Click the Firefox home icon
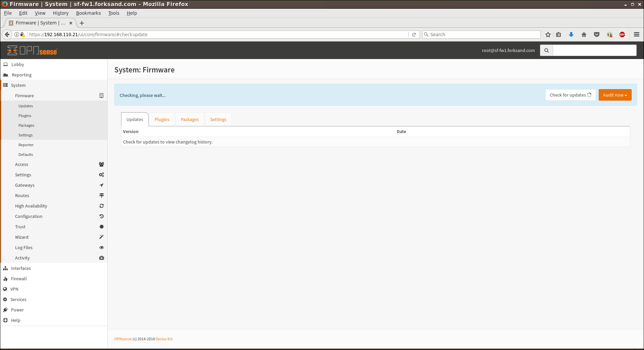Viewport: 644px width, 350px height. [584, 35]
